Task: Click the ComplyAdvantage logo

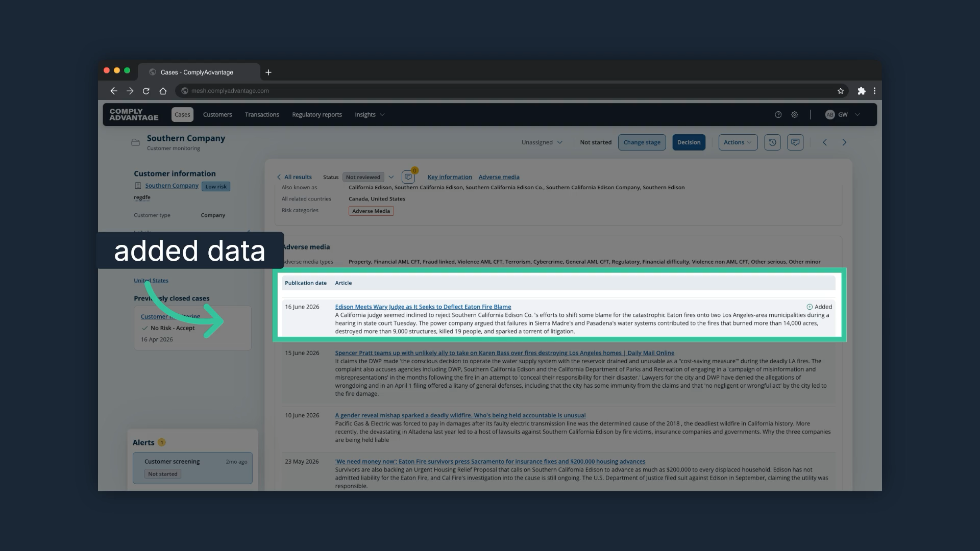Action: (x=134, y=115)
